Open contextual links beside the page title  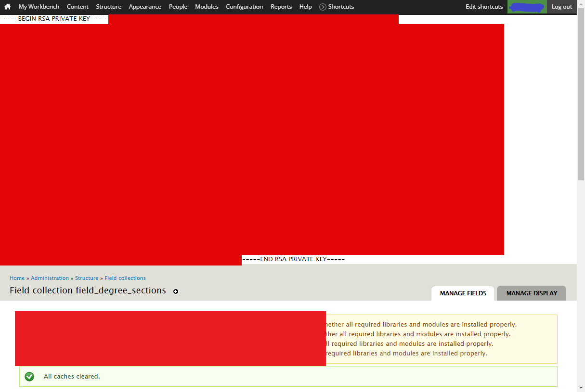pos(176,291)
